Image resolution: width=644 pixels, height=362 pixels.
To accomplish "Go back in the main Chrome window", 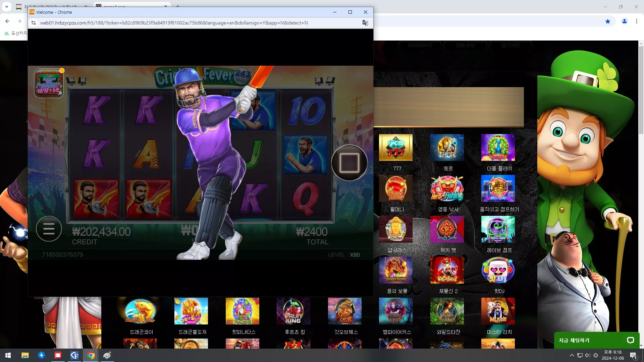I will click(x=7, y=21).
